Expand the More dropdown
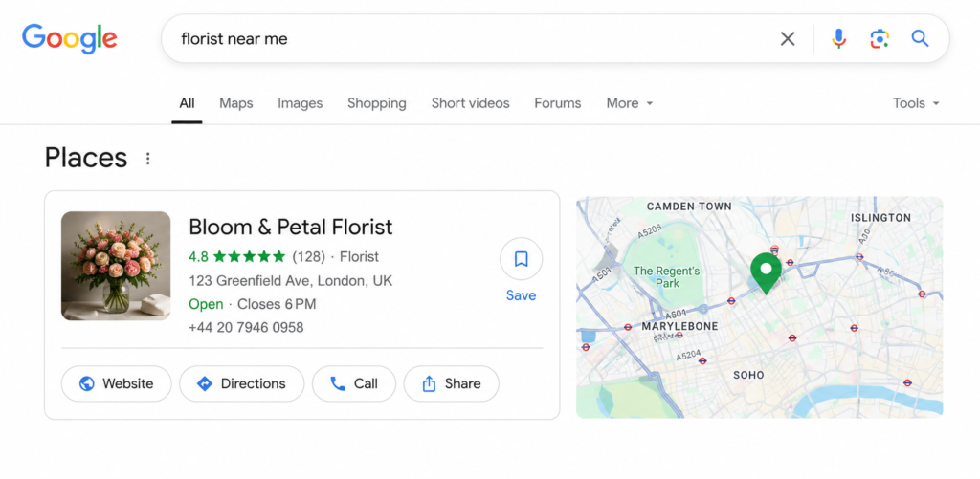 630,103
